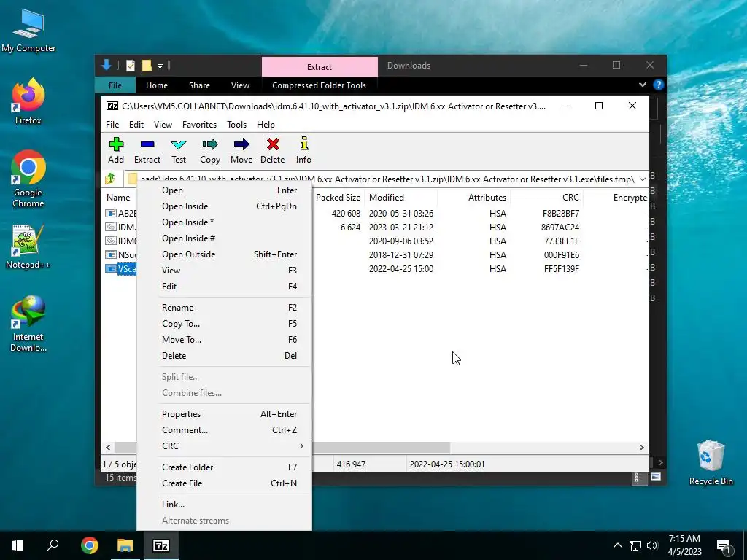This screenshot has width=747, height=560.
Task: Click the volume speaker tray icon
Action: pos(652,545)
